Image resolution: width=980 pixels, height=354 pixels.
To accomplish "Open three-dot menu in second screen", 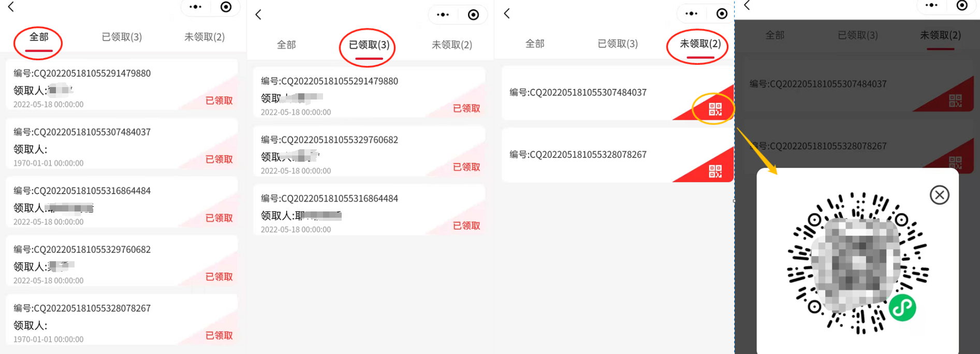I will coord(443,15).
